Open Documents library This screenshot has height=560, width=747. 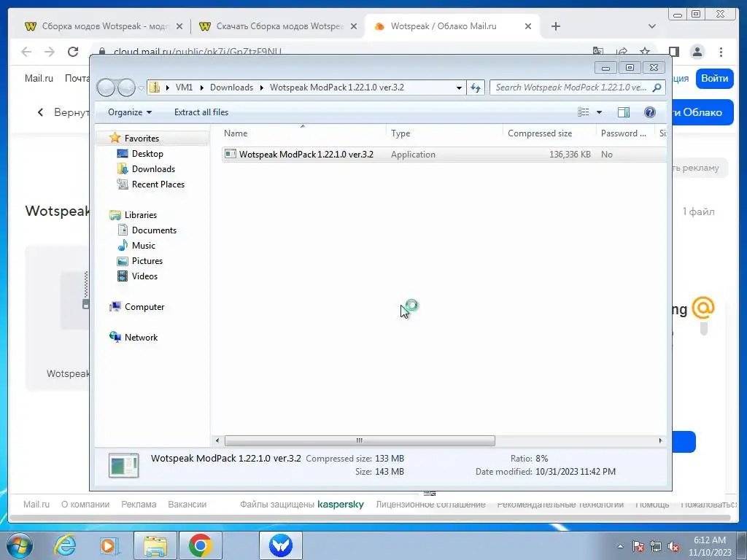(x=154, y=230)
